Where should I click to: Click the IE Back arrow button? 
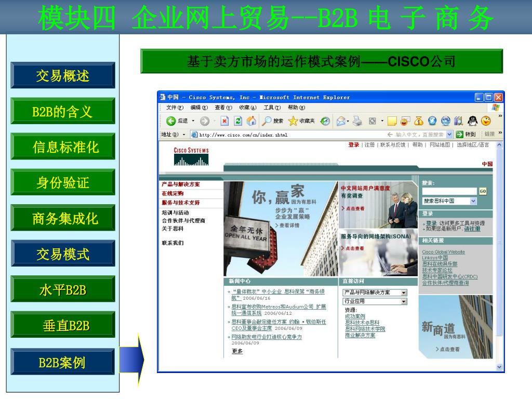[x=171, y=121]
